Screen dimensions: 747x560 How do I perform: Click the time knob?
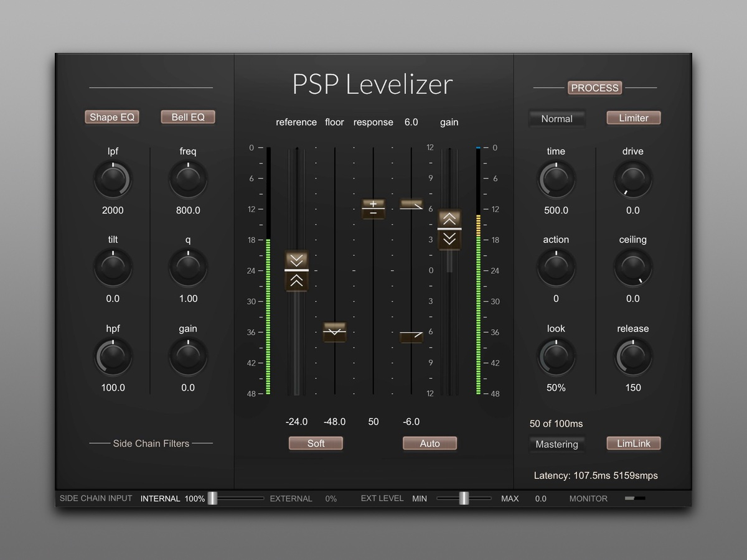tap(557, 179)
